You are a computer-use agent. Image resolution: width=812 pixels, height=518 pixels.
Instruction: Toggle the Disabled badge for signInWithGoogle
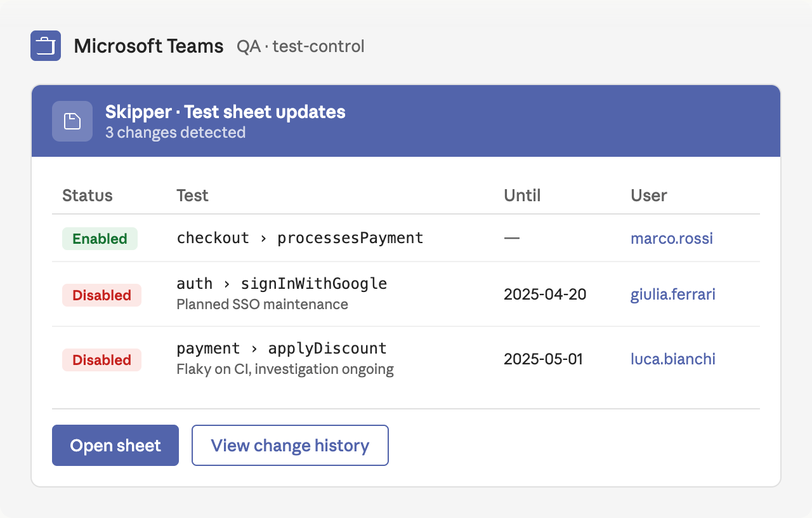click(101, 295)
